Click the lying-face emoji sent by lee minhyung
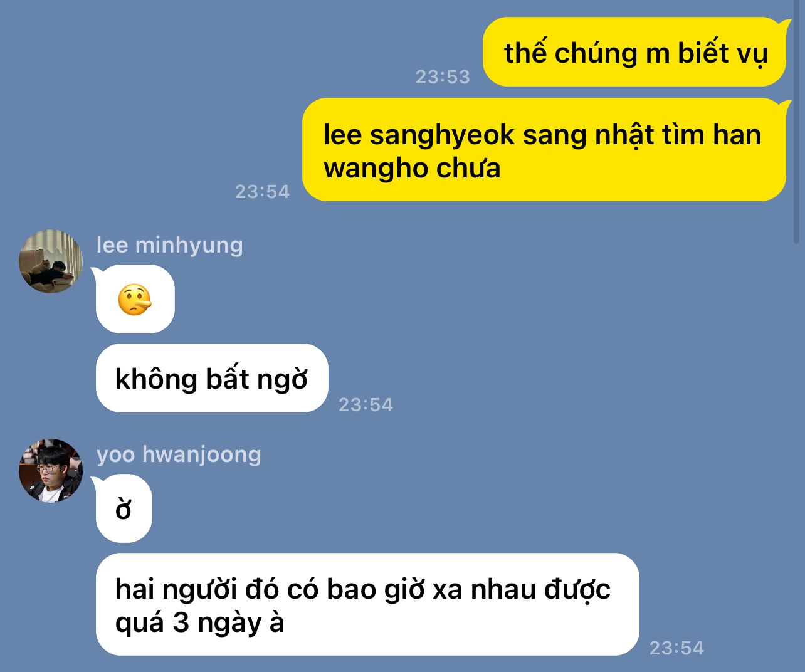 135,300
